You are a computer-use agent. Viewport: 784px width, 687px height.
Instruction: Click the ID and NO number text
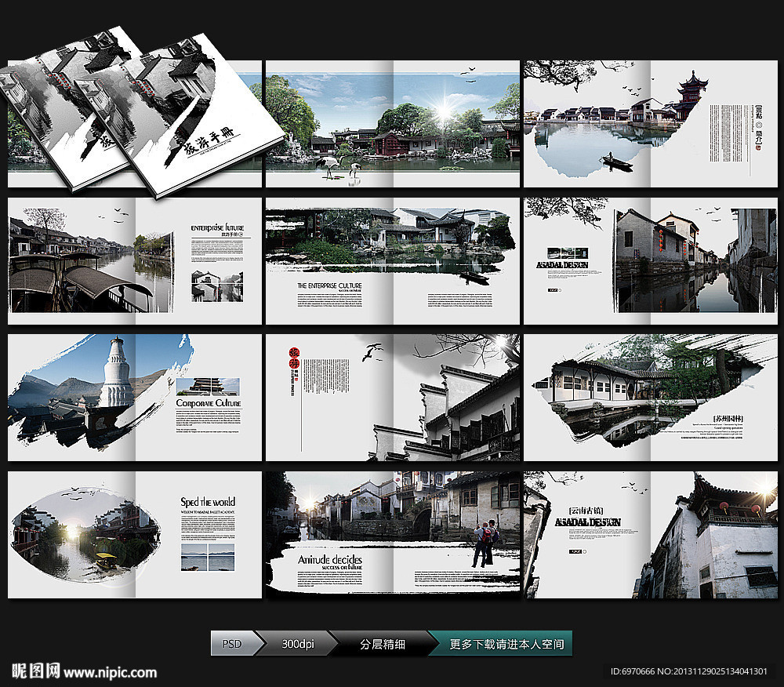(x=688, y=671)
